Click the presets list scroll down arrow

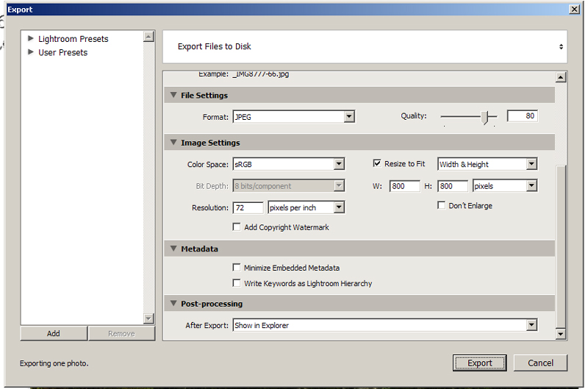pos(149,319)
